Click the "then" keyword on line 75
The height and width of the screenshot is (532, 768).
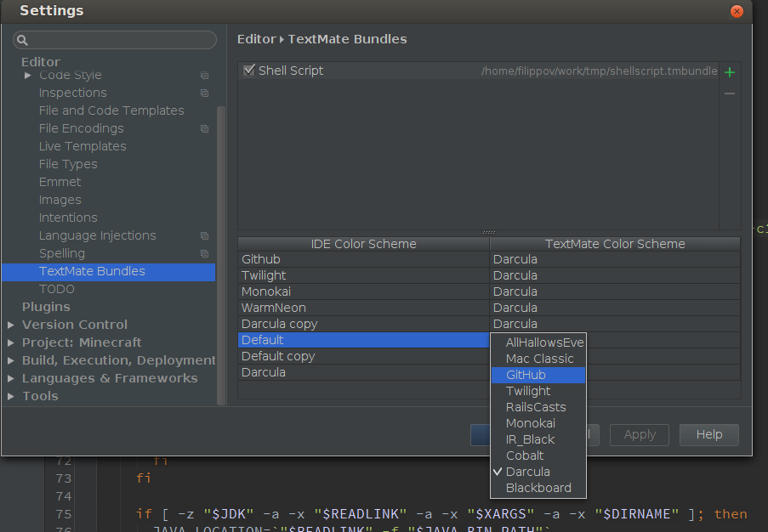point(731,514)
